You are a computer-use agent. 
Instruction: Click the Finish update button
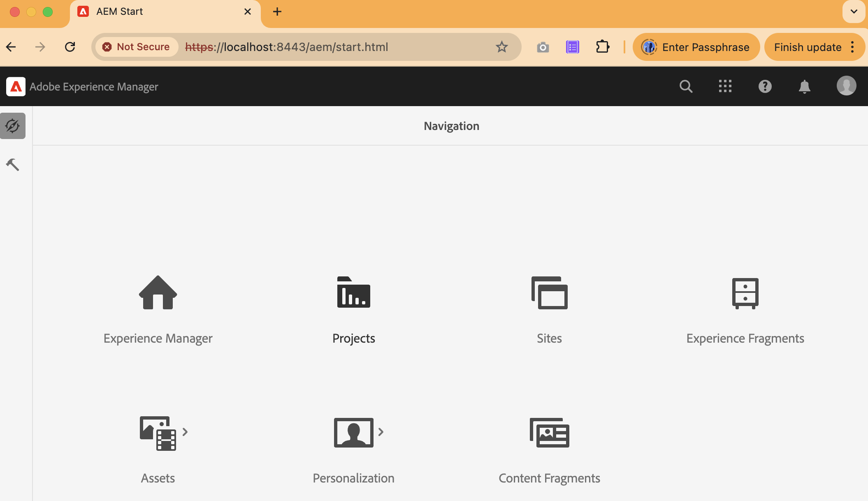(808, 47)
